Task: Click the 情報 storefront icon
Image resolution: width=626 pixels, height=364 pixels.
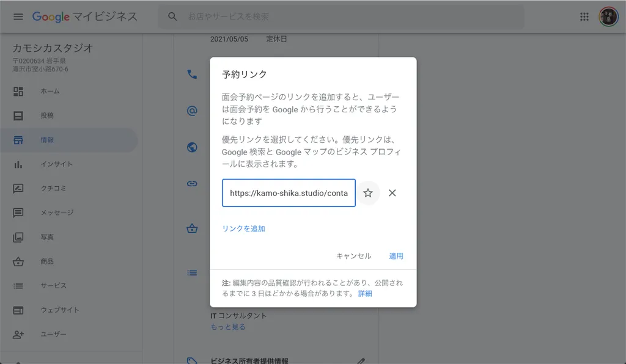Action: tap(18, 140)
